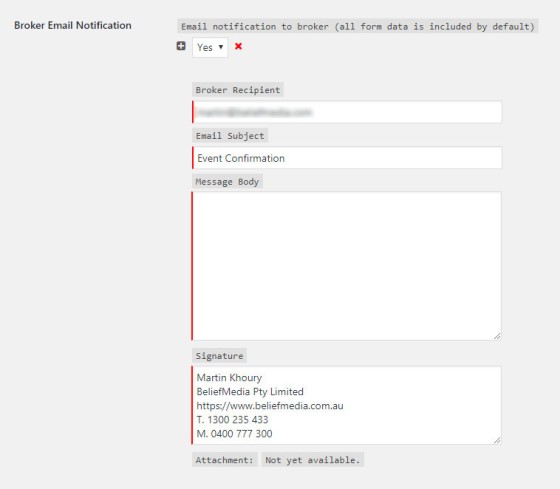This screenshot has width=560, height=489.
Task: Click the 'T. 1300 235 433' line
Action: [232, 420]
